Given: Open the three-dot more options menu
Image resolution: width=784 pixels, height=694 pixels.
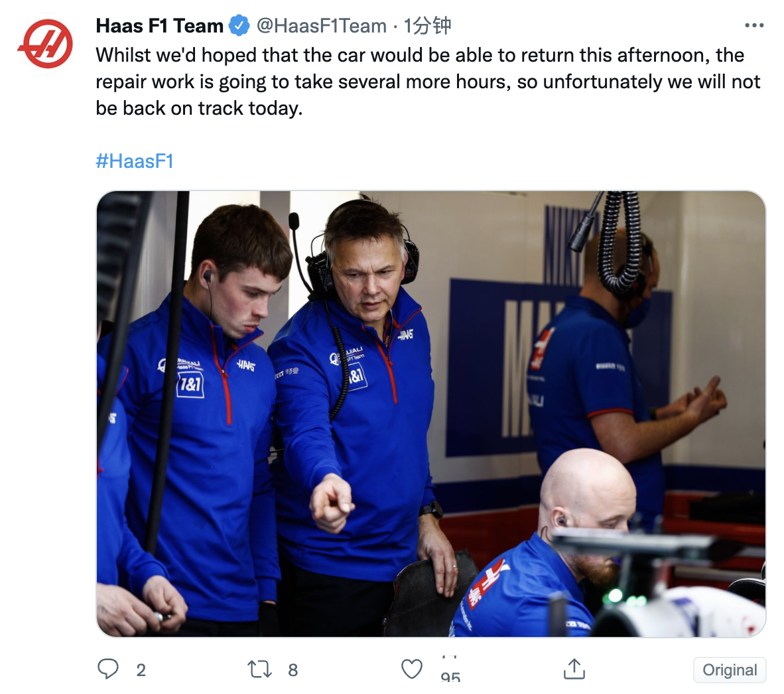Looking at the screenshot, I should point(754,25).
